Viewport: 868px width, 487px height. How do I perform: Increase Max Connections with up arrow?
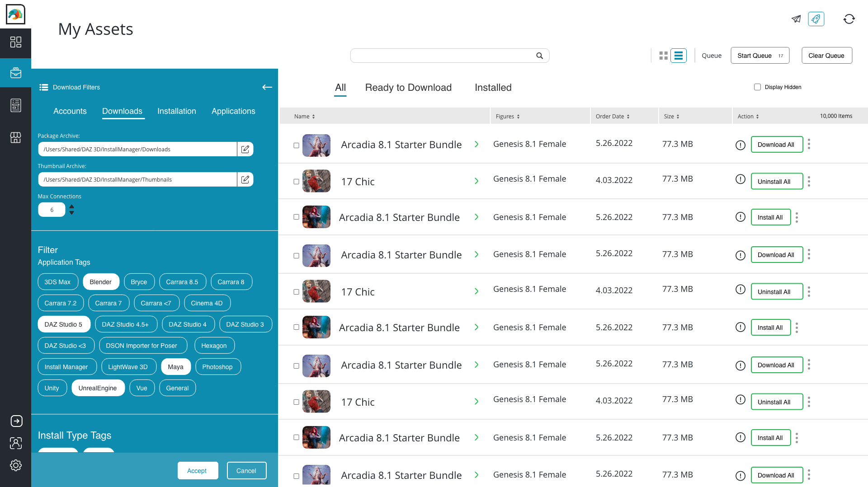(71, 207)
